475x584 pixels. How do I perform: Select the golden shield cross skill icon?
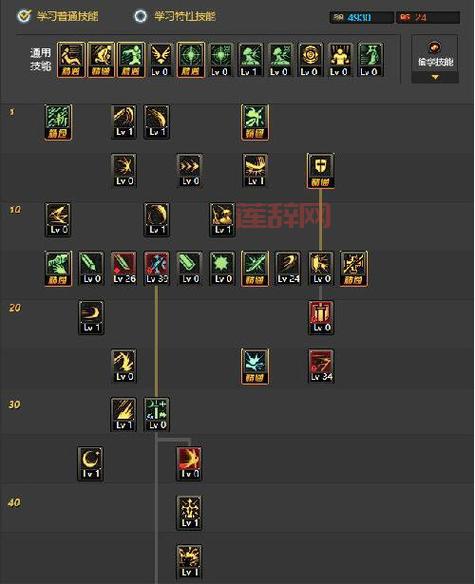[x=320, y=171]
